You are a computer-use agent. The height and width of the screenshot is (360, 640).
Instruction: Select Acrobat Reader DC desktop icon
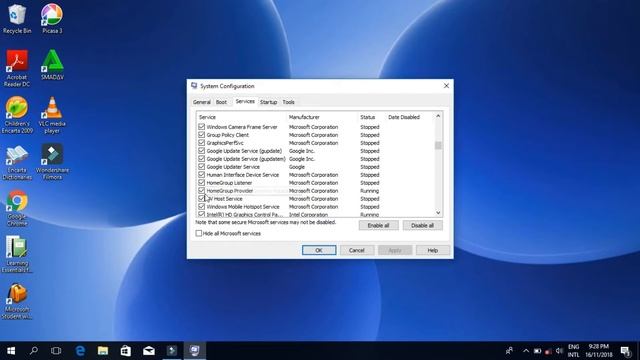17,68
